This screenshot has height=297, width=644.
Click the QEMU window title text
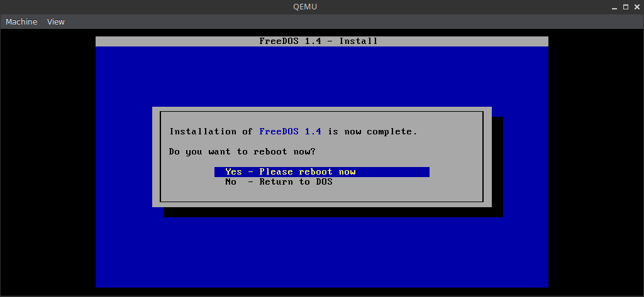pos(305,7)
